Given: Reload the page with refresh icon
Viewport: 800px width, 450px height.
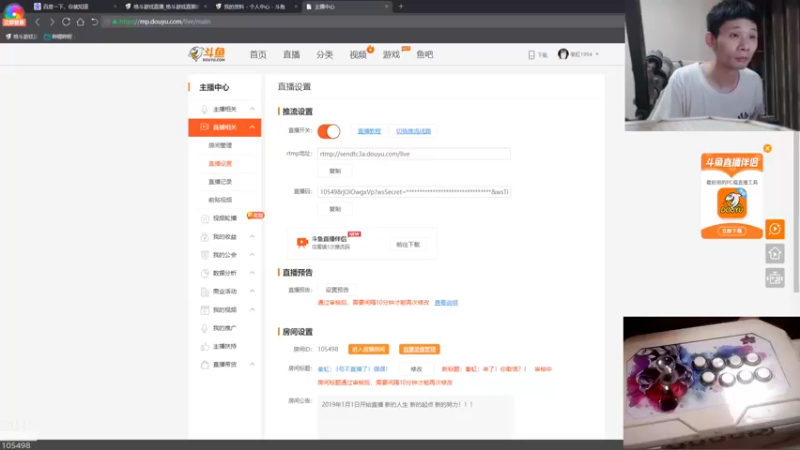Looking at the screenshot, I should coord(66,22).
